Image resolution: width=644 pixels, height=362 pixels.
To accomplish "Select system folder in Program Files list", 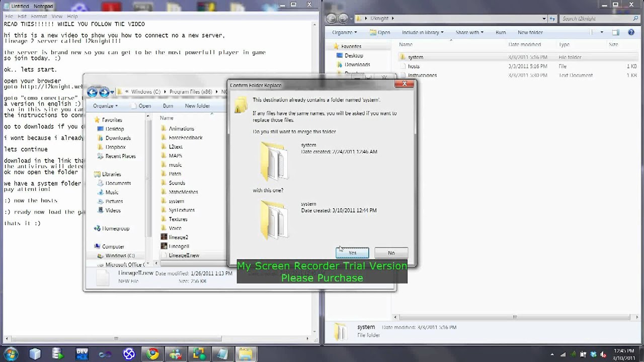I will (176, 201).
